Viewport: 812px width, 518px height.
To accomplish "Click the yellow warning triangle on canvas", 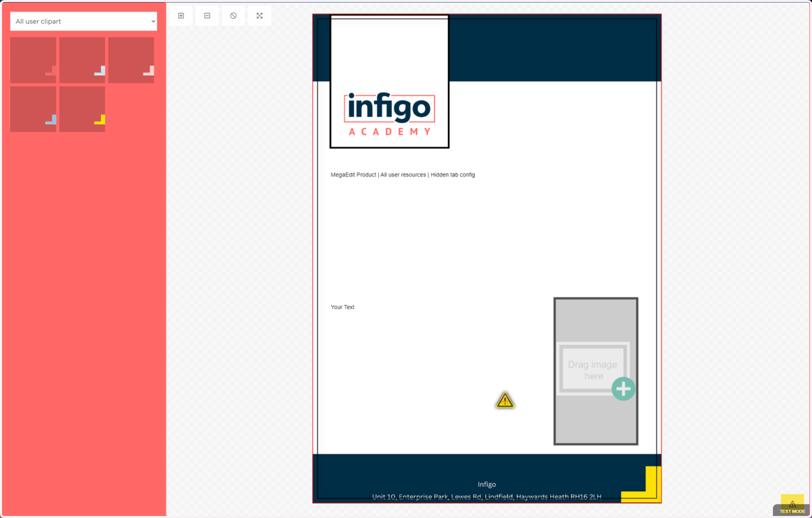I will tap(505, 400).
